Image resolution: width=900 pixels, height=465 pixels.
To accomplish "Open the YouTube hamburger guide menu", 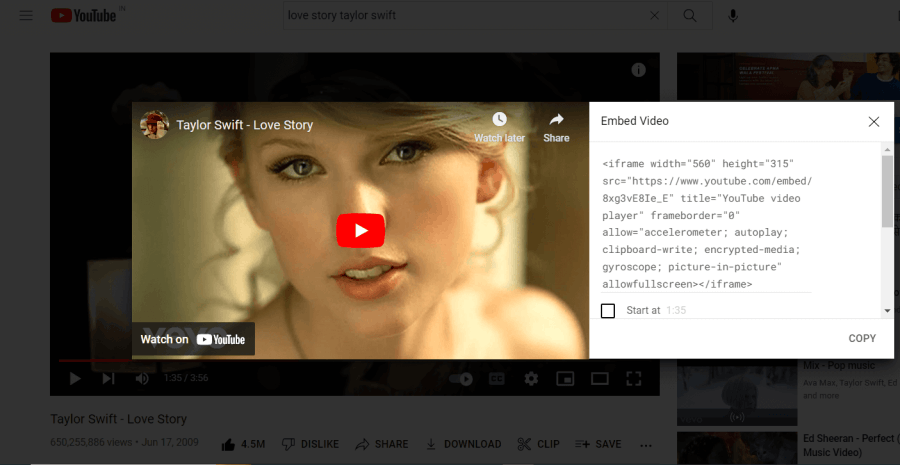I will (x=26, y=16).
